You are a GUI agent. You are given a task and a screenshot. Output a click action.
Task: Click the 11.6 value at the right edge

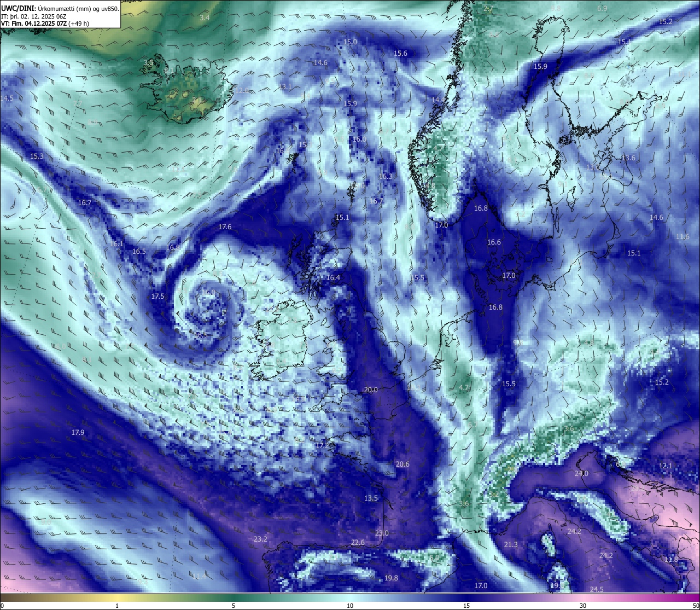pos(682,237)
